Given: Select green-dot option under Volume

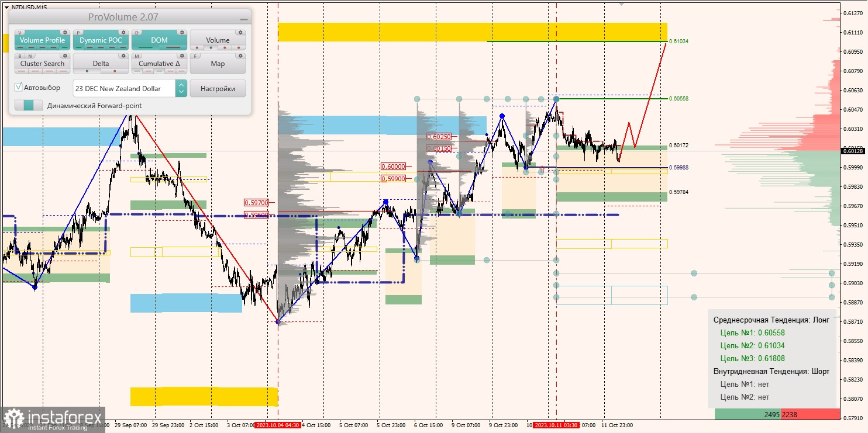Looking at the screenshot, I should pyautogui.click(x=211, y=47).
